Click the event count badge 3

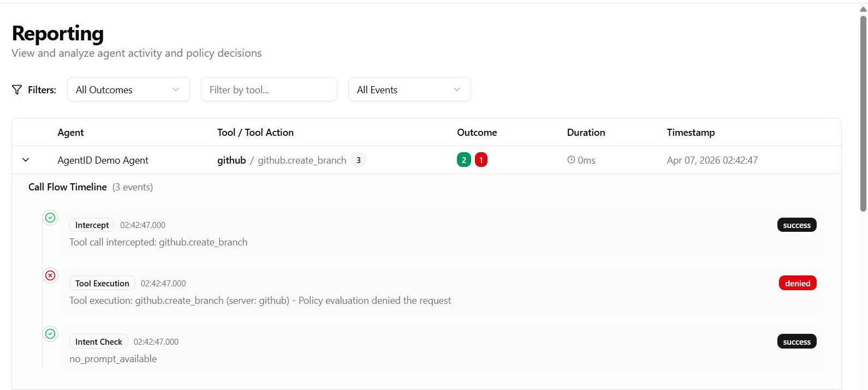358,160
